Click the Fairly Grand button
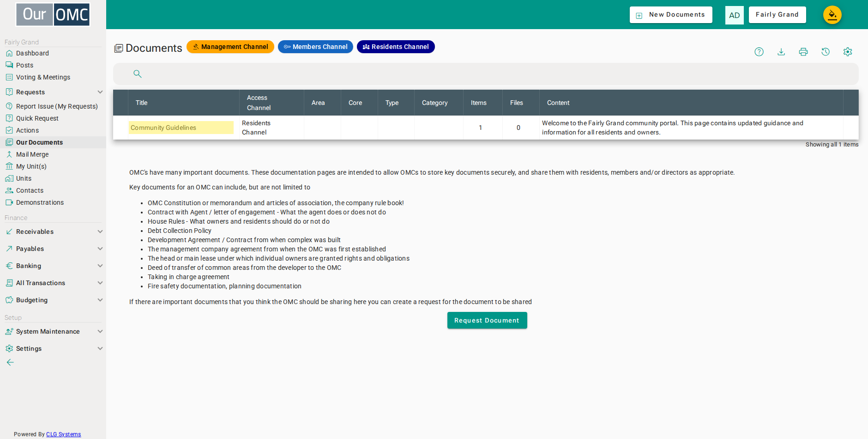Viewport: 868px width, 439px height. [777, 15]
